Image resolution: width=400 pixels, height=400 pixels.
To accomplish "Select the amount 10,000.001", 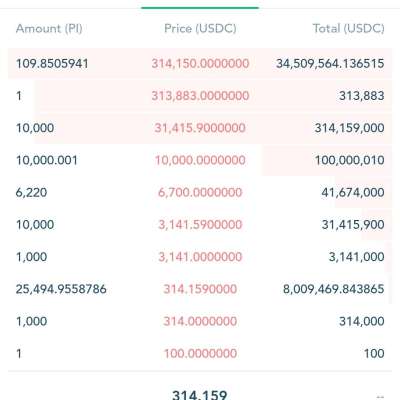I will pyautogui.click(x=47, y=160).
